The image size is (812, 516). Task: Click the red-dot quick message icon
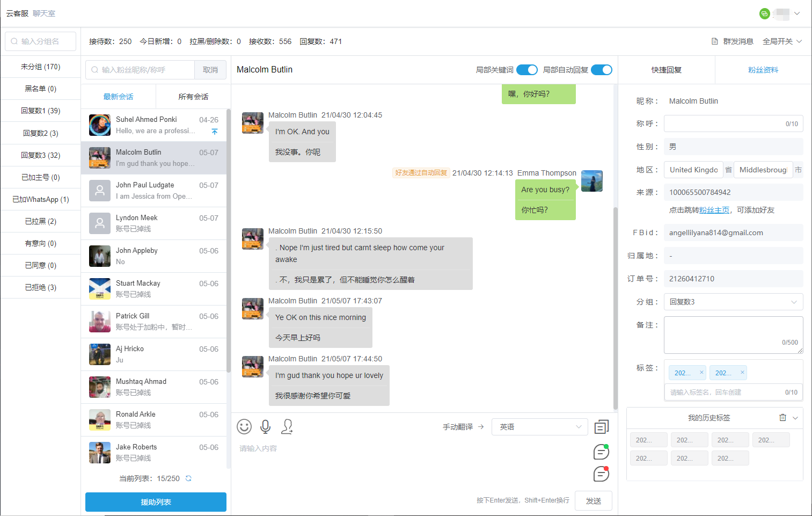601,474
